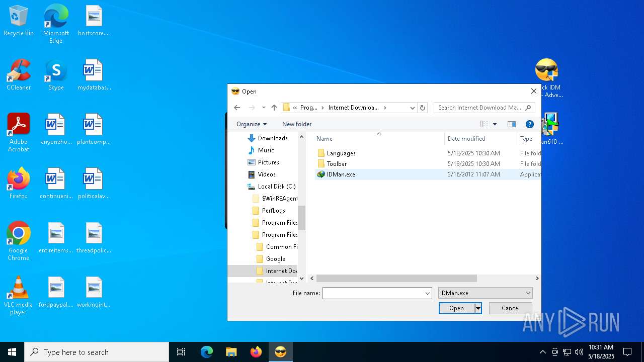The width and height of the screenshot is (644, 362).
Task: Open the CCleaner desktop shortcut
Action: pyautogui.click(x=19, y=75)
